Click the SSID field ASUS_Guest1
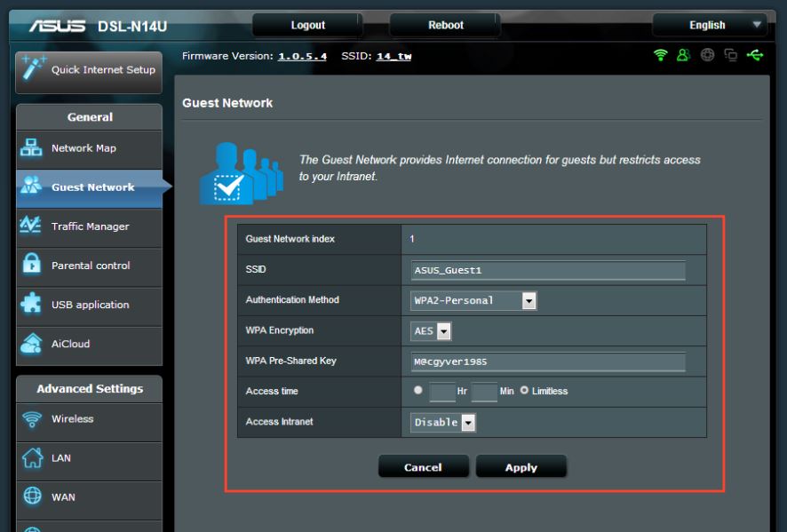This screenshot has width=787, height=532. click(x=548, y=271)
